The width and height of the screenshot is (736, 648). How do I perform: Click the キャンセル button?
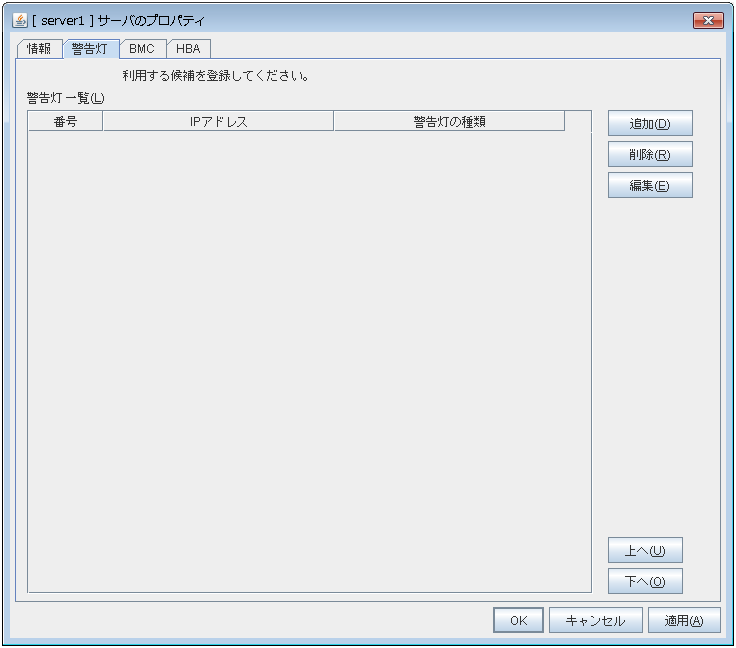click(596, 620)
